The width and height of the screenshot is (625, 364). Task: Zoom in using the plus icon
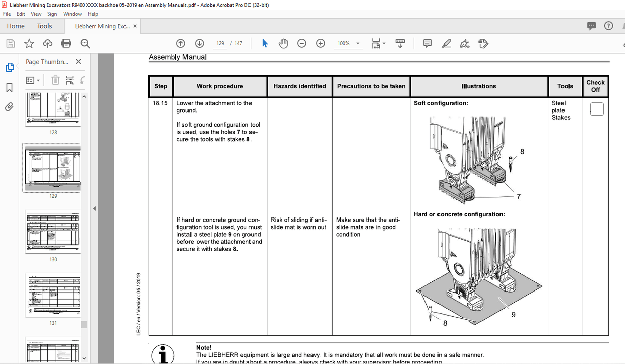(320, 43)
